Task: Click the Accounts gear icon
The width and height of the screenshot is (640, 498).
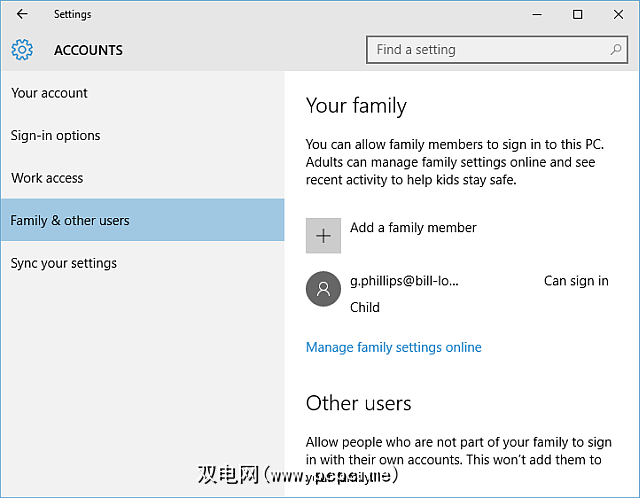Action: point(22,50)
